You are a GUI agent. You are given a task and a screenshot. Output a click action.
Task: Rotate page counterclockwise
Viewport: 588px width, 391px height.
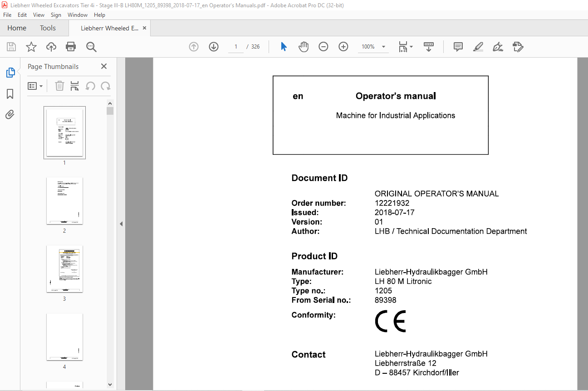tap(90, 86)
